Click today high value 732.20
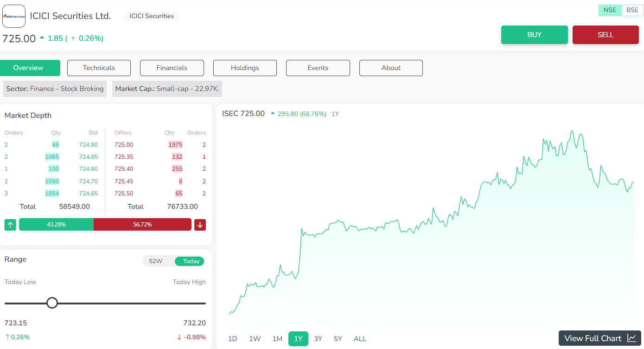644x349 pixels. click(195, 323)
